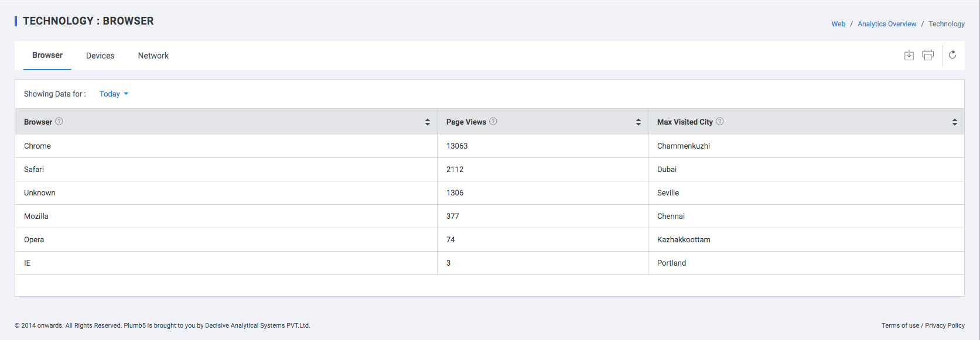
Task: Click the Safari table row
Action: pyautogui.click(x=490, y=169)
